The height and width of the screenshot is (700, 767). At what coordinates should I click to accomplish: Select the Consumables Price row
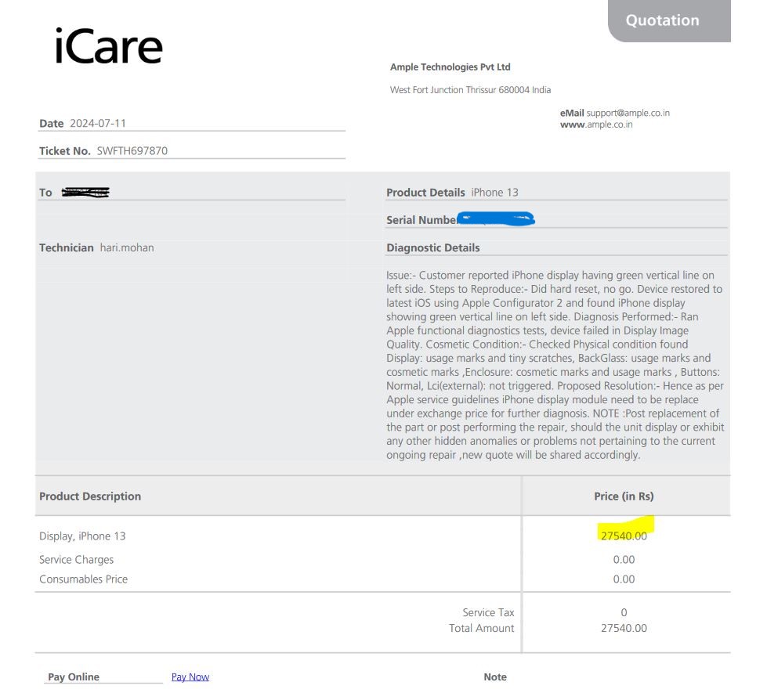382,579
